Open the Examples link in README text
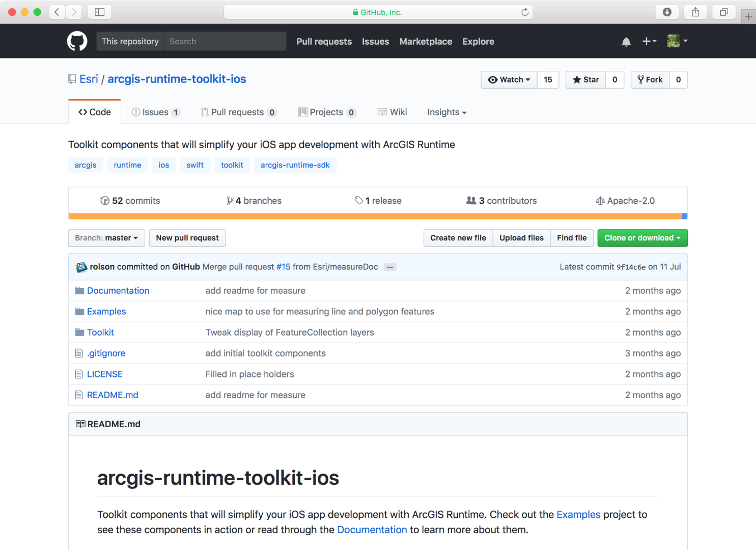This screenshot has height=550, width=756. click(578, 514)
